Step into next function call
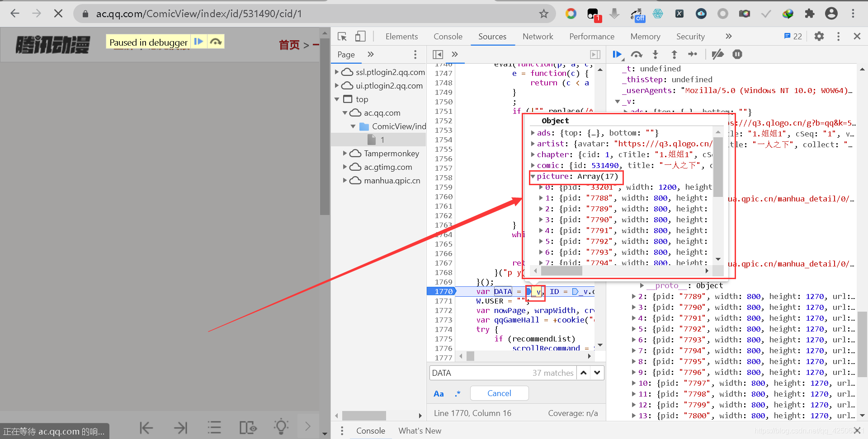This screenshot has width=868, height=439. [655, 55]
